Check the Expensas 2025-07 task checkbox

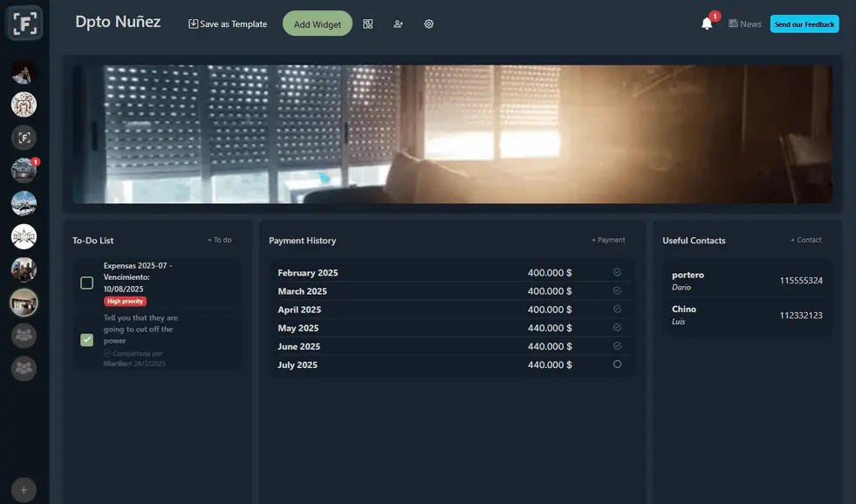[x=86, y=283]
